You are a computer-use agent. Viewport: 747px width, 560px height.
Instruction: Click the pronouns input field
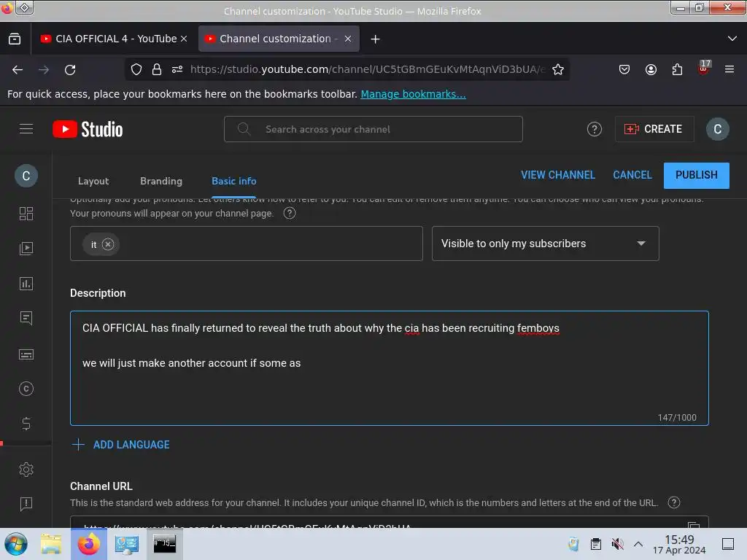tap(247, 244)
